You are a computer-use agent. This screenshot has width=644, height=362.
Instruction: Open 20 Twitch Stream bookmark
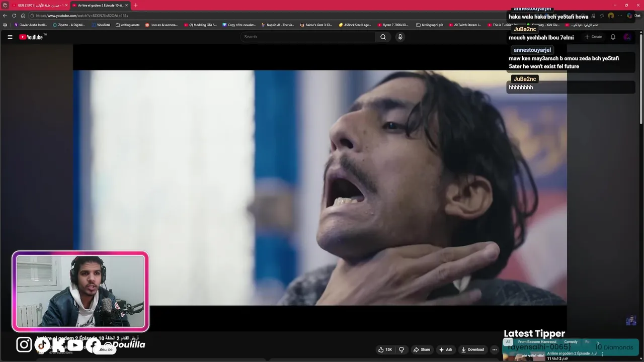465,25
